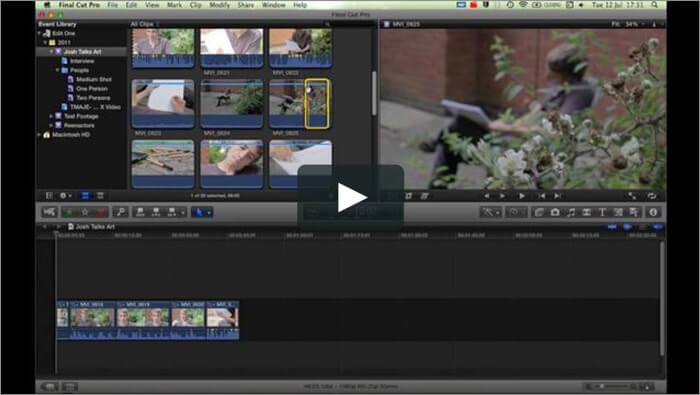Open the edit mode dropdown beside append button
Screen dimensions: 700x395
(182, 213)
